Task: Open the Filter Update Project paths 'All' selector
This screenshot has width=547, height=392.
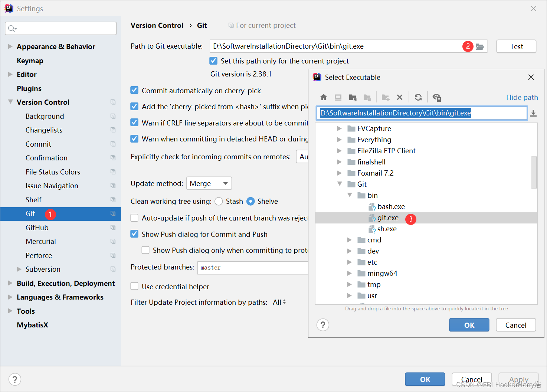Action: (x=279, y=302)
